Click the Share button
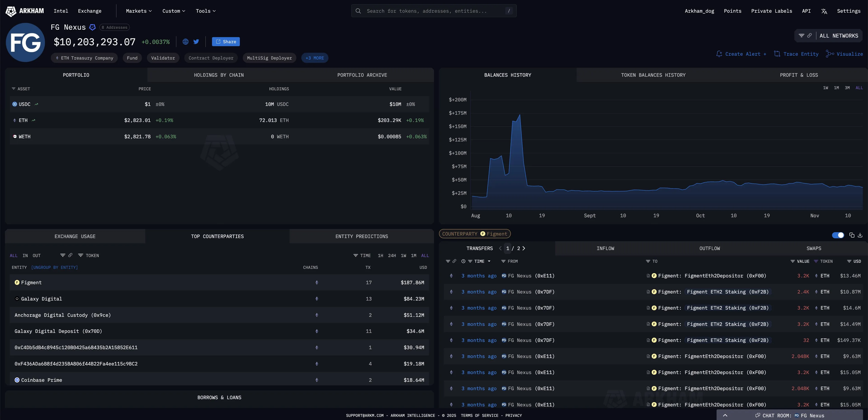This screenshot has width=868, height=420. tap(226, 41)
